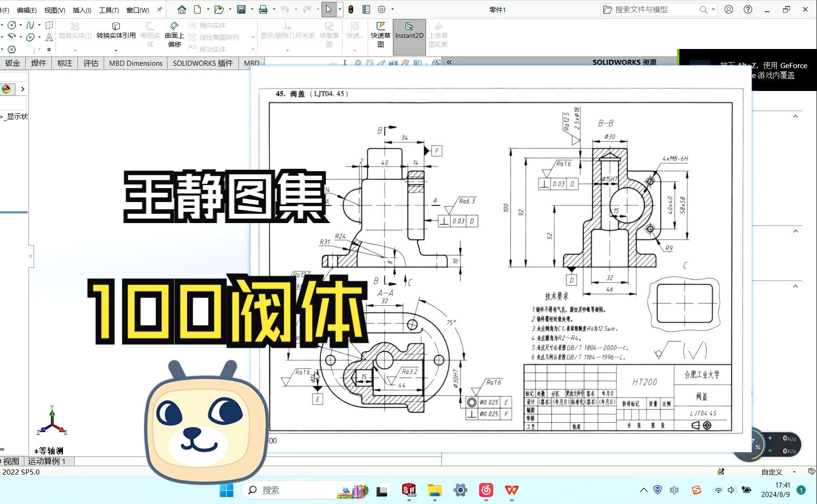Viewport: 817px width, 504px height.
Task: Click the coordinate triad in the viewport
Action: 52,421
